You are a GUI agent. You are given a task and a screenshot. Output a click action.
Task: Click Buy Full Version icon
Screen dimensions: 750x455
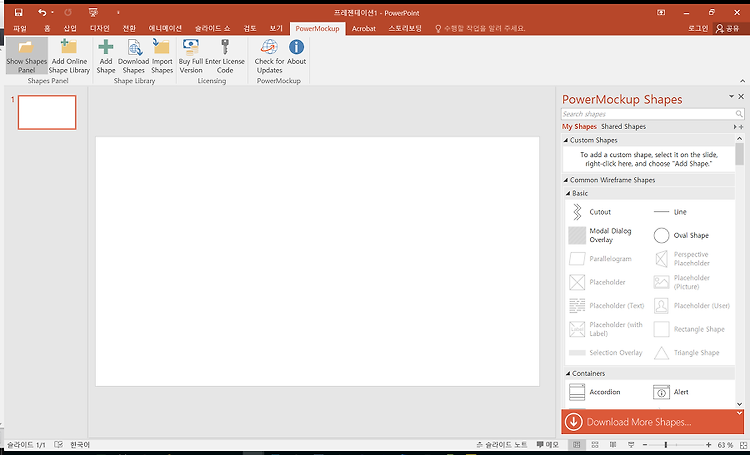pos(191,46)
